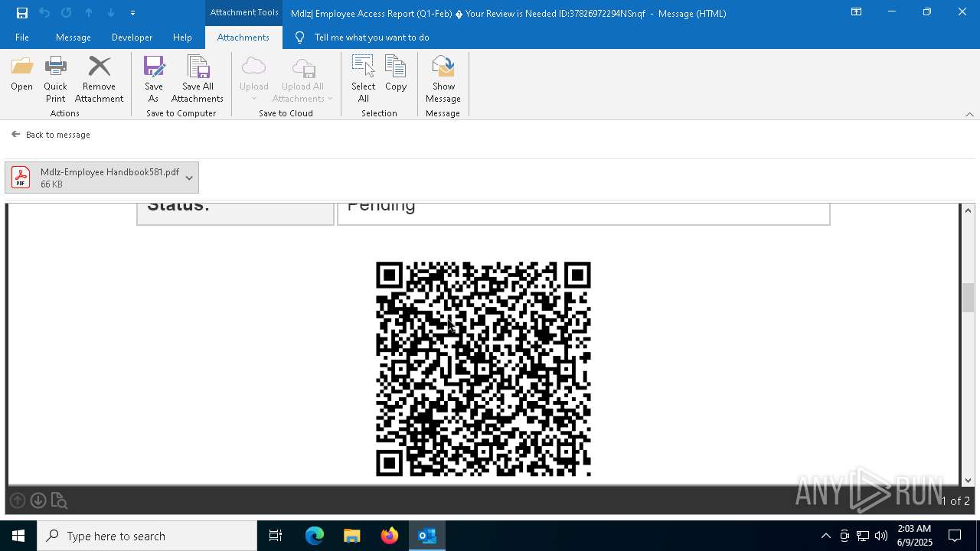
Task: Click the previewer find/zoom icon
Action: coord(59,501)
